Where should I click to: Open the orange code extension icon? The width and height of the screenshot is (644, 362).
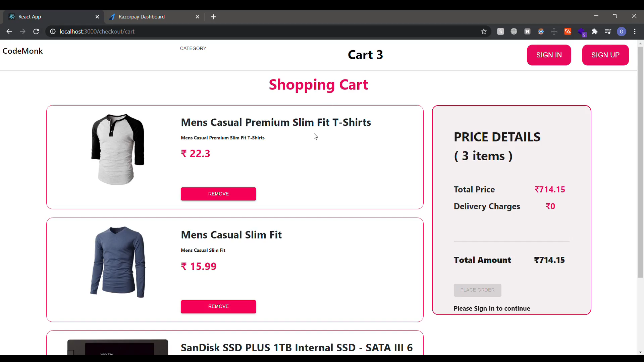coord(568,32)
